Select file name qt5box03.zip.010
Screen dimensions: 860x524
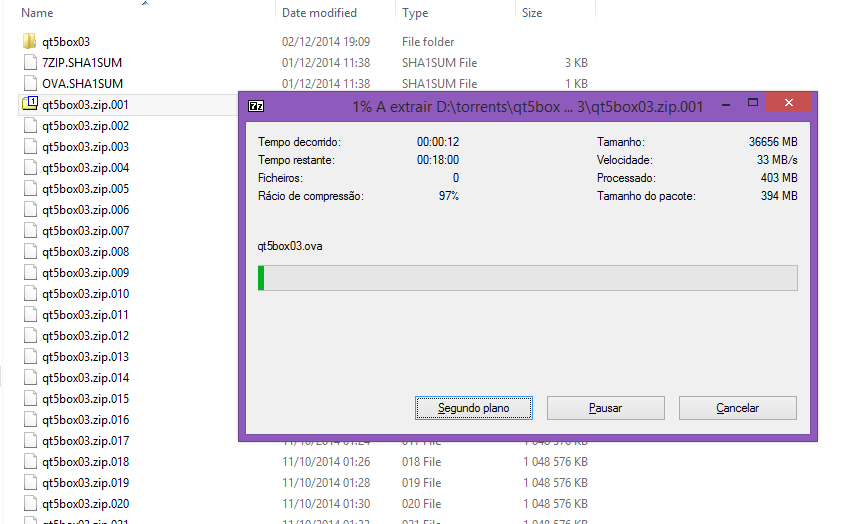pyautogui.click(x=85, y=294)
